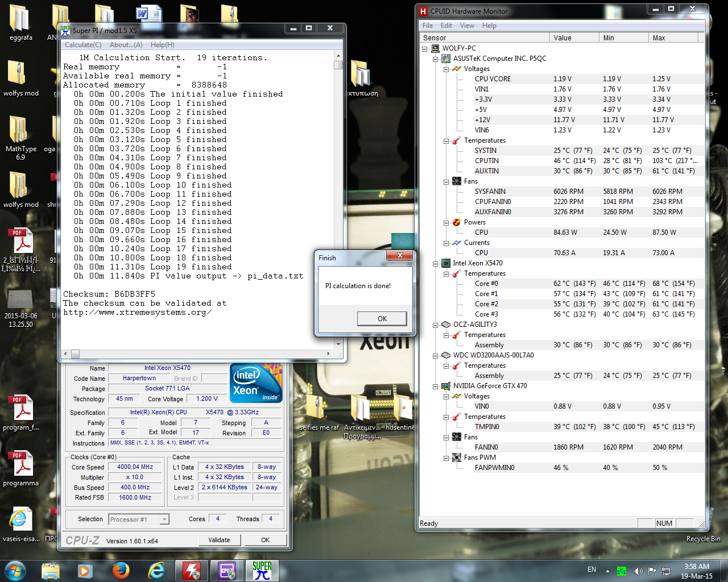The width and height of the screenshot is (728, 582).
Task: Click Super PI horizontal scrollbar right arrow
Action: pyautogui.click(x=329, y=354)
